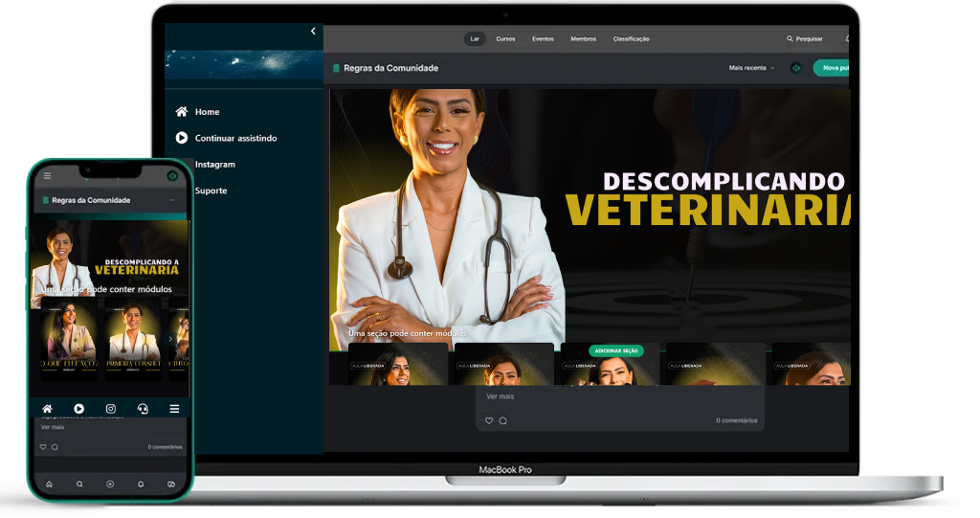This screenshot has width=980, height=518.
Task: Tap the right arrow on phone module carousel
Action: (170, 339)
